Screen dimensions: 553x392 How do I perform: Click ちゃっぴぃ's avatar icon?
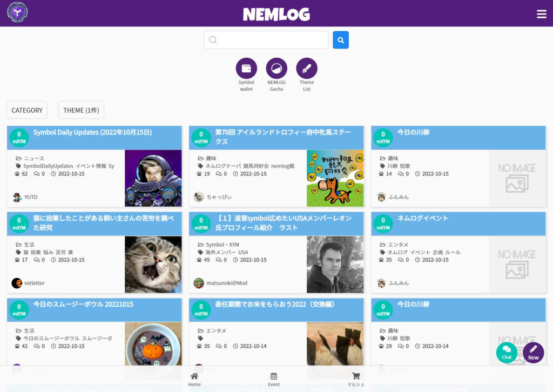(199, 197)
